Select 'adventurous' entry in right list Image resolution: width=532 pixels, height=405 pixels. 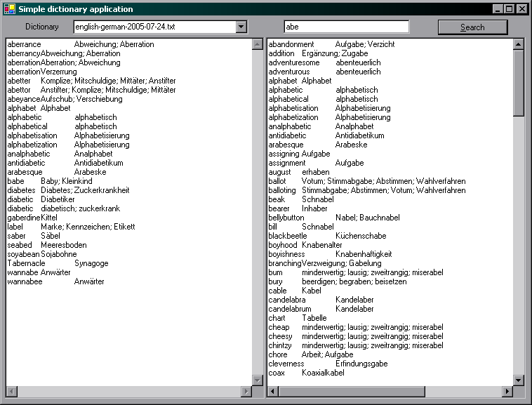[x=325, y=72]
